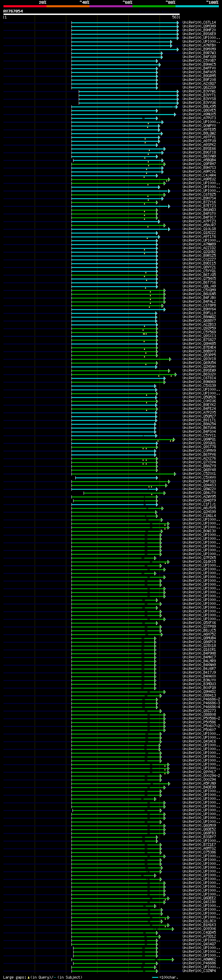Image resolution: width=222 pixels, height=980 pixels.
Task: Click the UniRef100_Q0WPY0 entry
Action: pyautogui.click(x=199, y=125)
